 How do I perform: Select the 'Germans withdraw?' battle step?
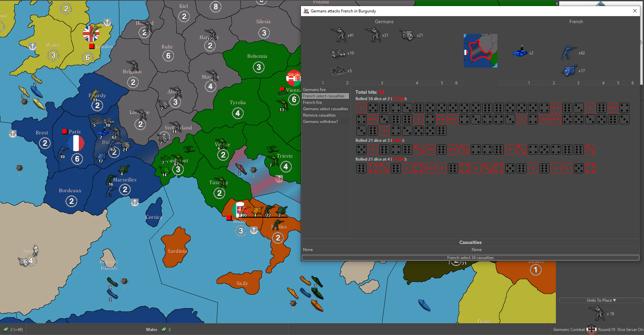click(x=320, y=122)
